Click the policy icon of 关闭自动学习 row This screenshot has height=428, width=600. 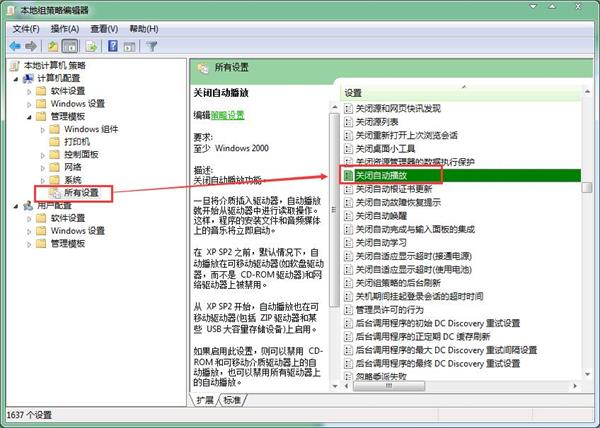[348, 243]
